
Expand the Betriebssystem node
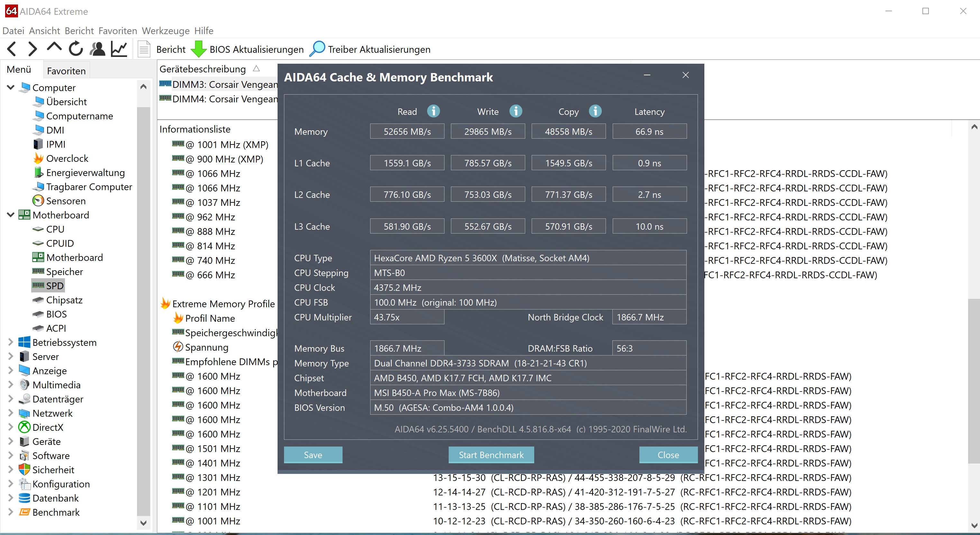click(11, 343)
